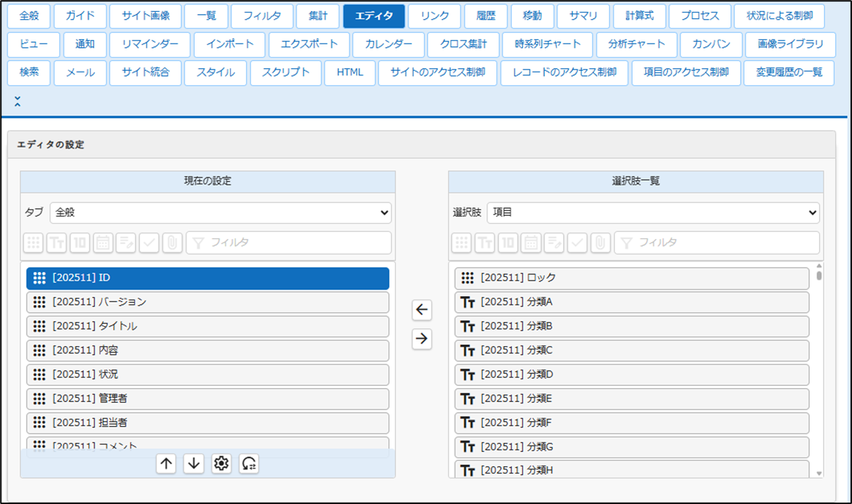This screenshot has width=852, height=504.
Task: Open advanced settings with the gear icon
Action: (221, 463)
